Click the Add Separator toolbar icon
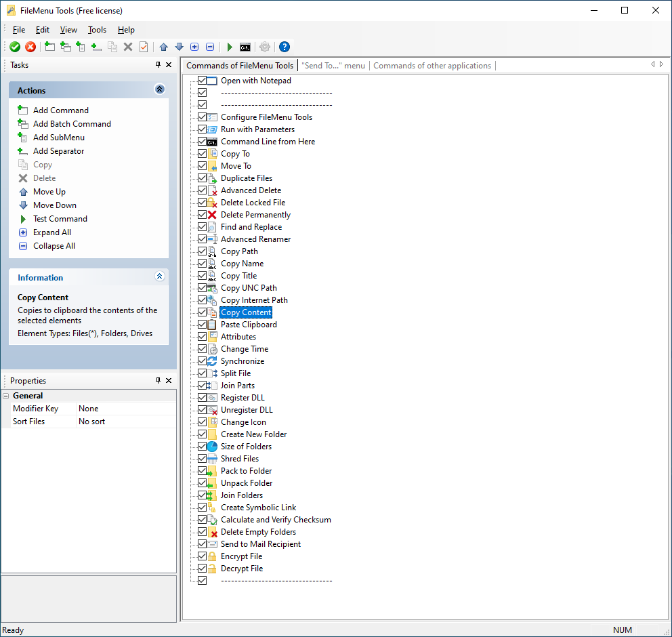The height and width of the screenshot is (637, 672). pyautogui.click(x=96, y=47)
